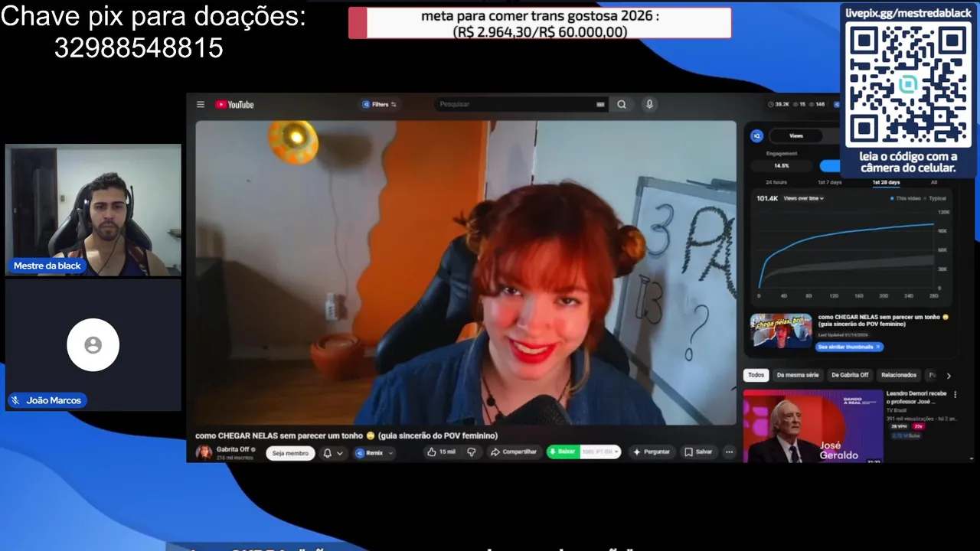This screenshot has height=551, width=980.
Task: Select the 1st 7 days range tab
Action: coord(829,182)
